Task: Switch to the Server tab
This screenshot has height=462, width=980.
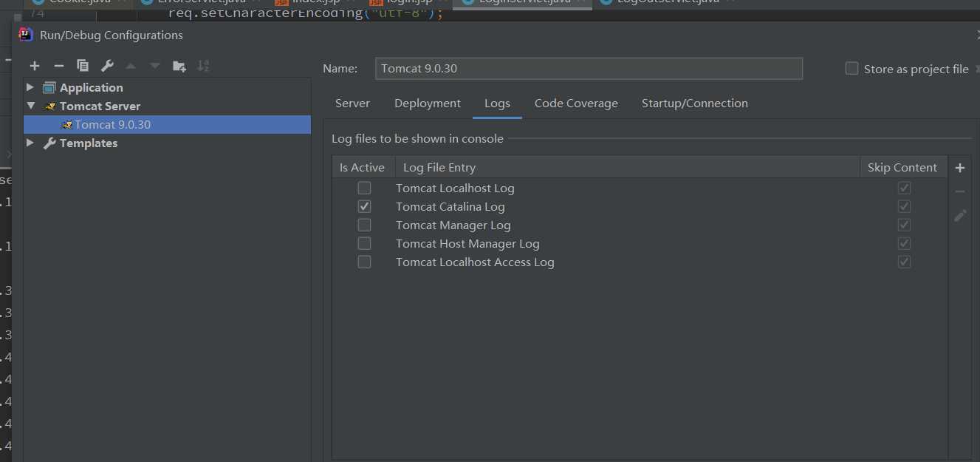Action: [x=352, y=103]
